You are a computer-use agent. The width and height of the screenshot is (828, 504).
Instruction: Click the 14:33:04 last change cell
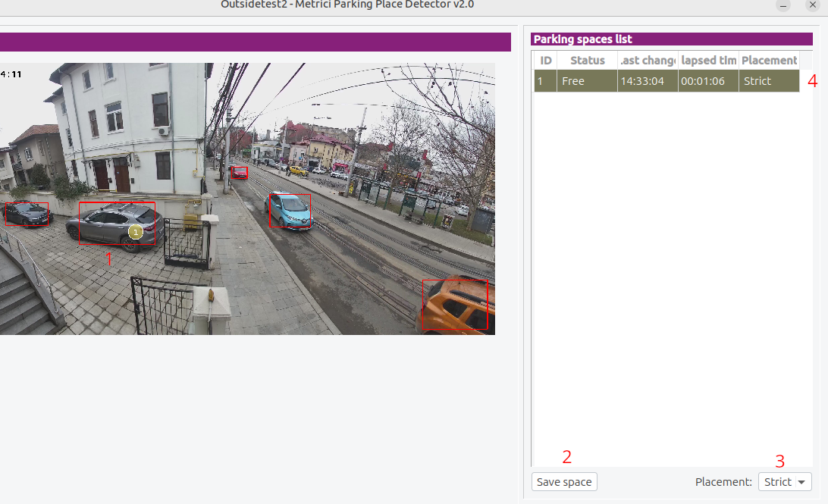(x=648, y=81)
